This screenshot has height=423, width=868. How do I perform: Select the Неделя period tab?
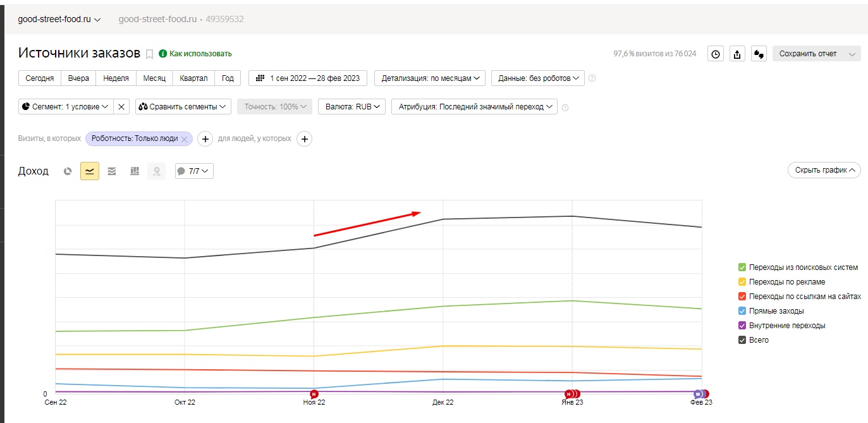click(116, 78)
